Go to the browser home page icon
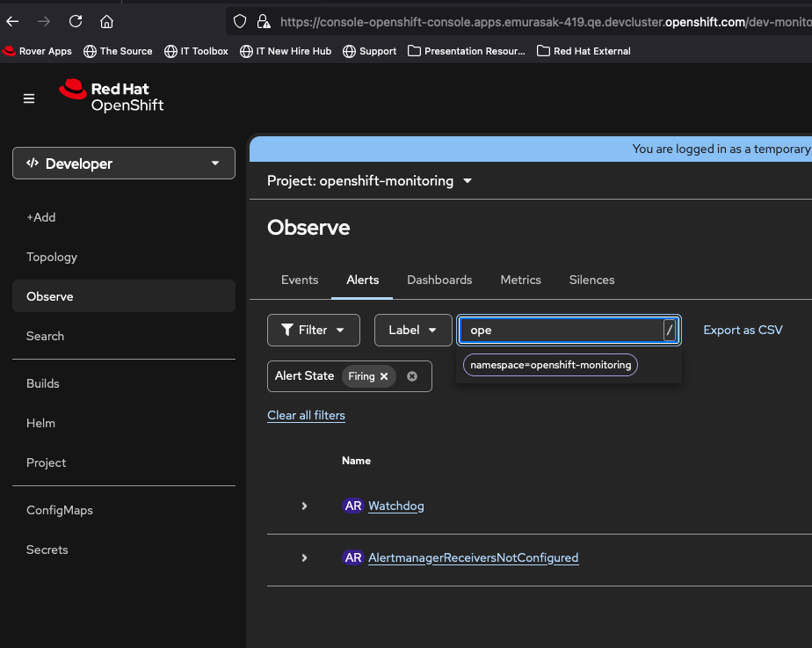Viewport: 812px width, 648px height. coord(106,21)
